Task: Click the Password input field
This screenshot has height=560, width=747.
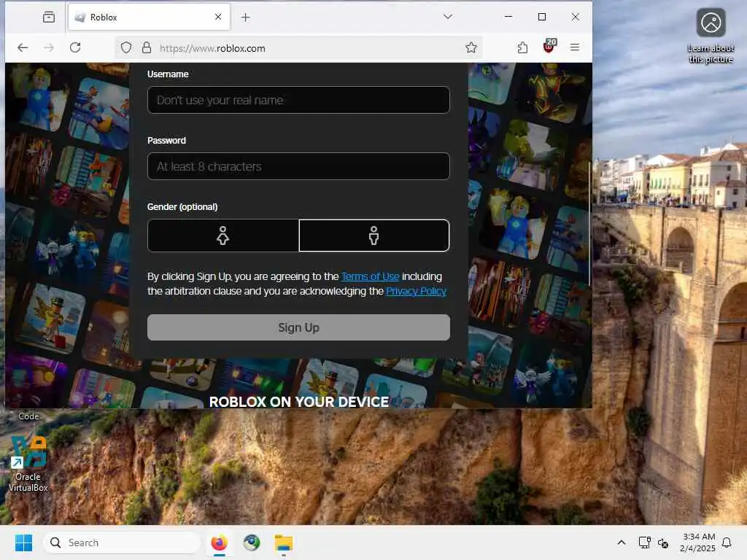Action: click(x=298, y=166)
